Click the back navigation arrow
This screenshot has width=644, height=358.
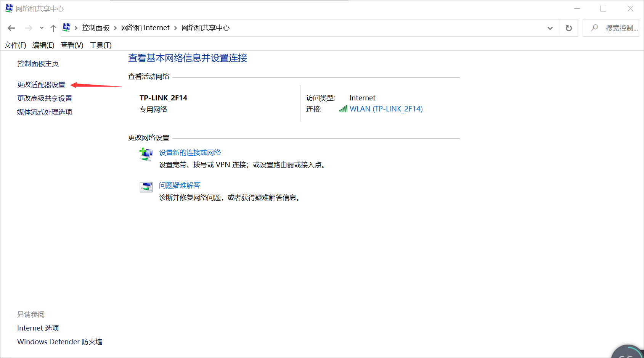click(11, 28)
